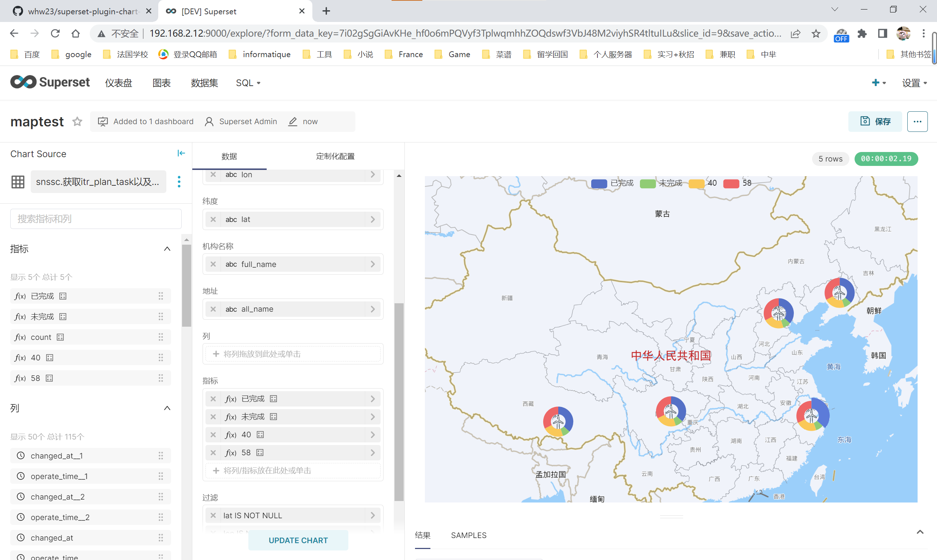Open the SQL dropdown menu
This screenshot has height=560, width=937.
(248, 83)
